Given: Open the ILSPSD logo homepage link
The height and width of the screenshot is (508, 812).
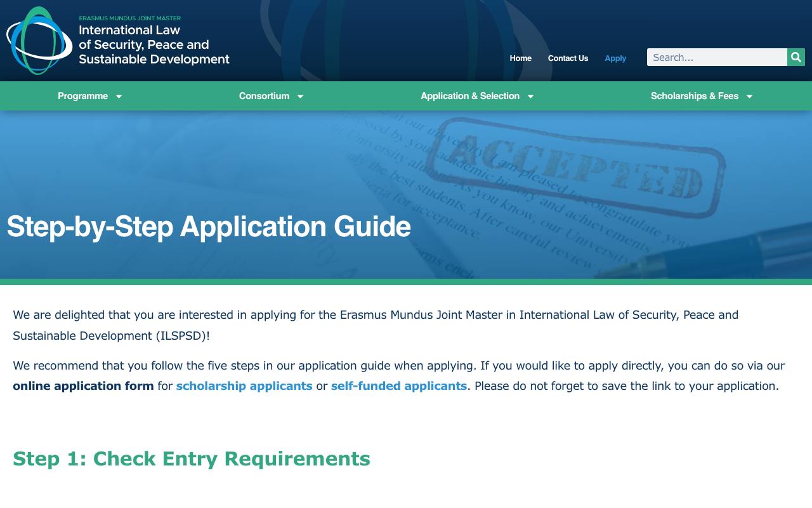Looking at the screenshot, I should [x=118, y=41].
